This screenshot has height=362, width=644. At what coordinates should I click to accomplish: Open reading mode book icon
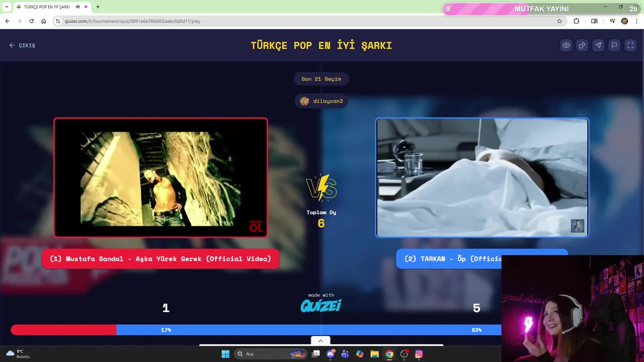(x=594, y=21)
